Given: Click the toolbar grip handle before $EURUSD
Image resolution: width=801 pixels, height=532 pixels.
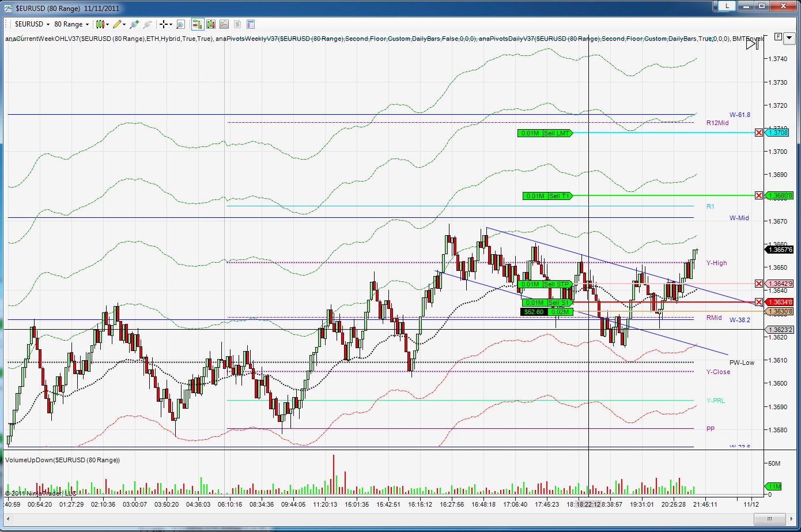Looking at the screenshot, I should pos(7,24).
